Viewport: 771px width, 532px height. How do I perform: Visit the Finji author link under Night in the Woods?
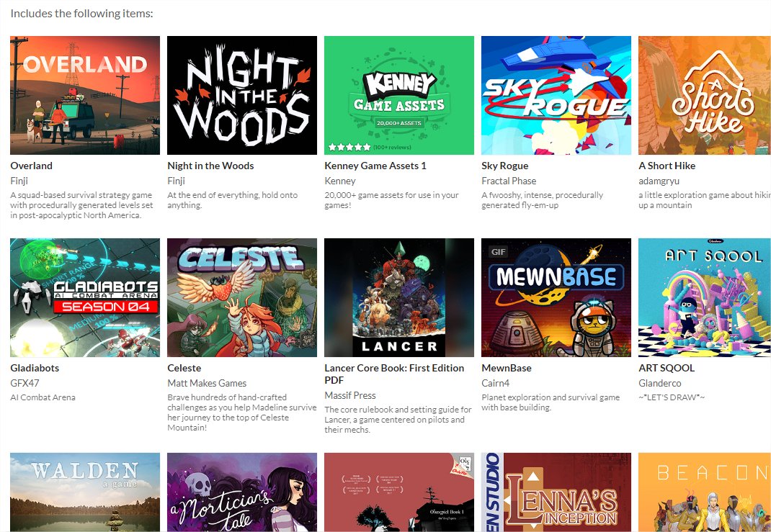176,181
